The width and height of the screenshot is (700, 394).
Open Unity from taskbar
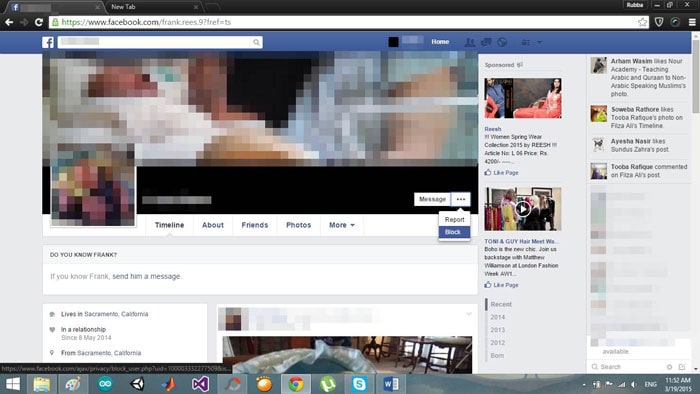(x=137, y=384)
